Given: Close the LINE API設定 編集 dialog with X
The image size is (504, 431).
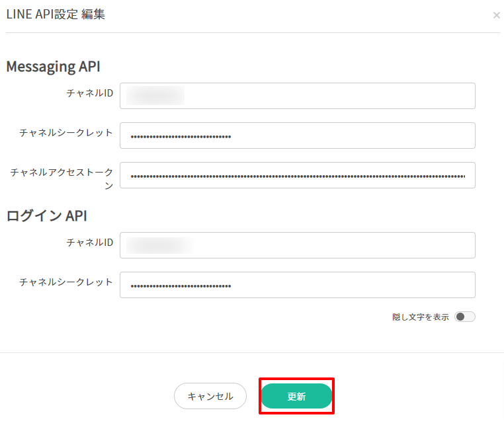Looking at the screenshot, I should tap(496, 15).
